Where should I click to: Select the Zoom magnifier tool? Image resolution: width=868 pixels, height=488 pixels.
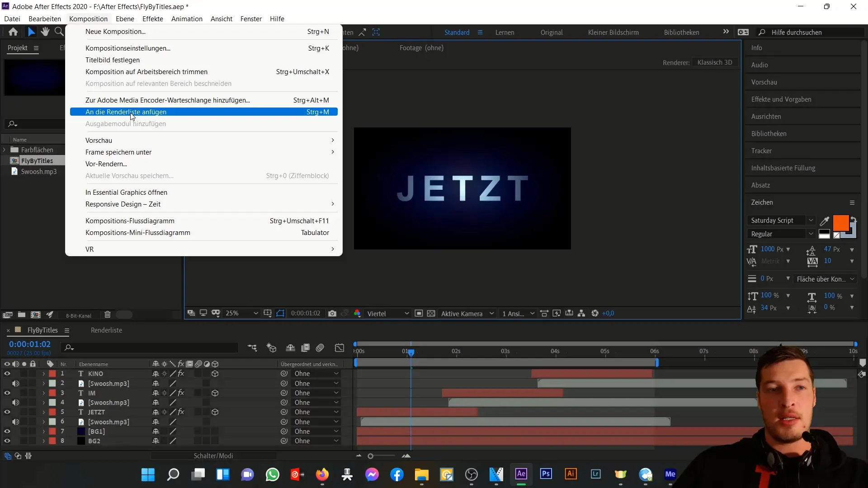pyautogui.click(x=59, y=32)
